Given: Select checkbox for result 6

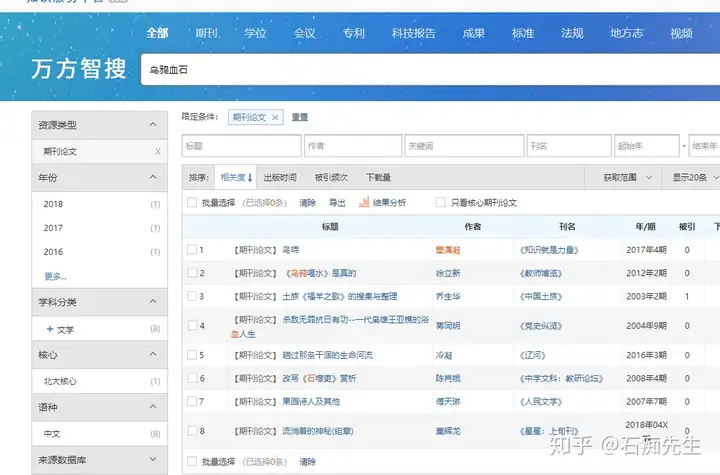Looking at the screenshot, I should pos(192,378).
